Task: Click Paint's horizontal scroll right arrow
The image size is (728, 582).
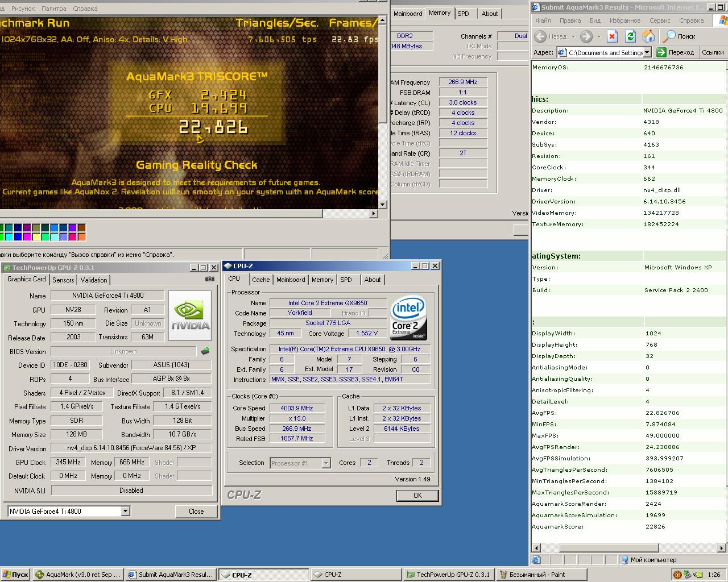Action: (374, 214)
